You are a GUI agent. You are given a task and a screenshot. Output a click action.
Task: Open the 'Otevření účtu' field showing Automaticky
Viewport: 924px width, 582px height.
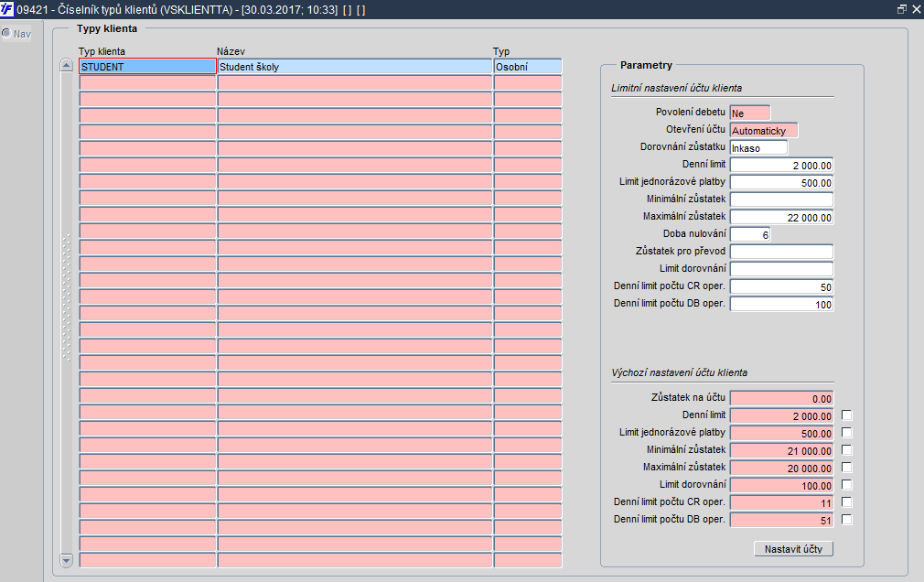(x=764, y=130)
